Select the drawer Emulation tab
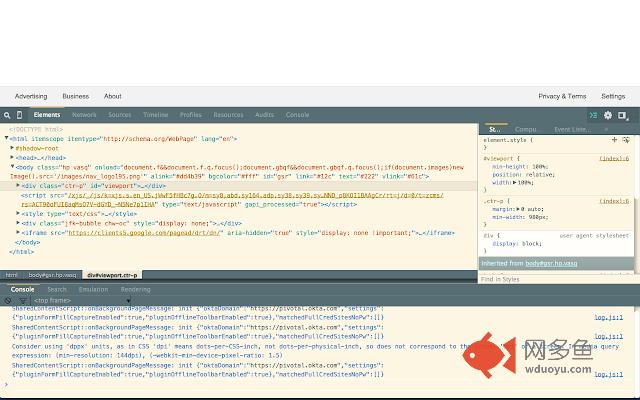The image size is (640, 400). click(x=93, y=289)
